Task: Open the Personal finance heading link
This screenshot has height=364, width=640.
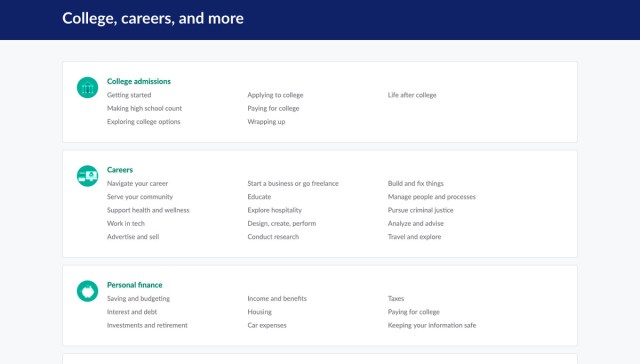Action: [x=135, y=285]
